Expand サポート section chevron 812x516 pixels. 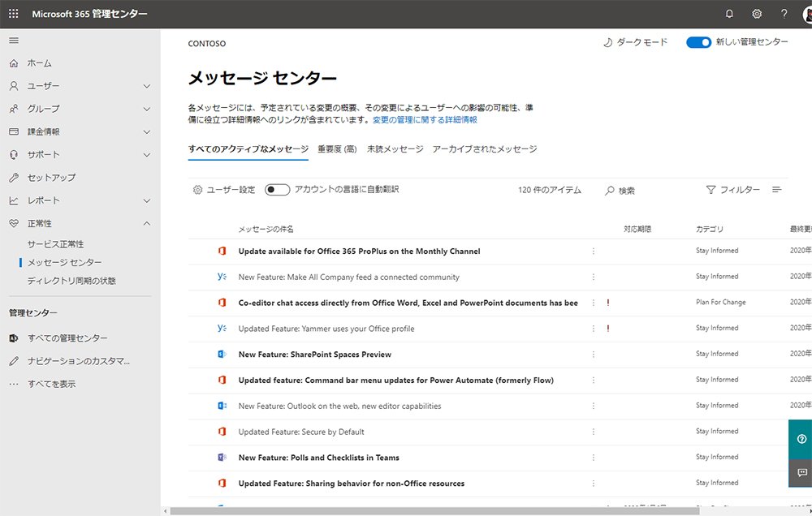point(147,155)
